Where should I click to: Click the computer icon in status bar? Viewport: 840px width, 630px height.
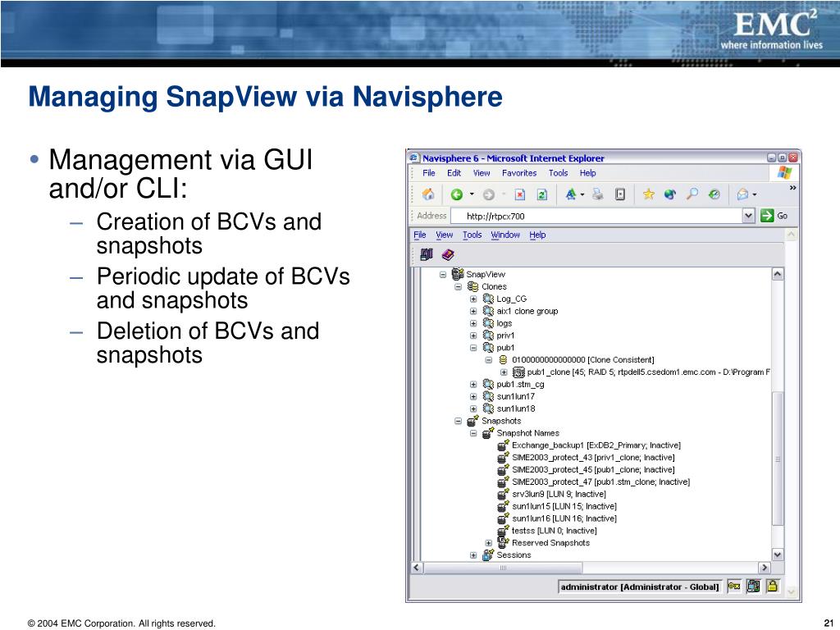pyautogui.click(x=753, y=586)
